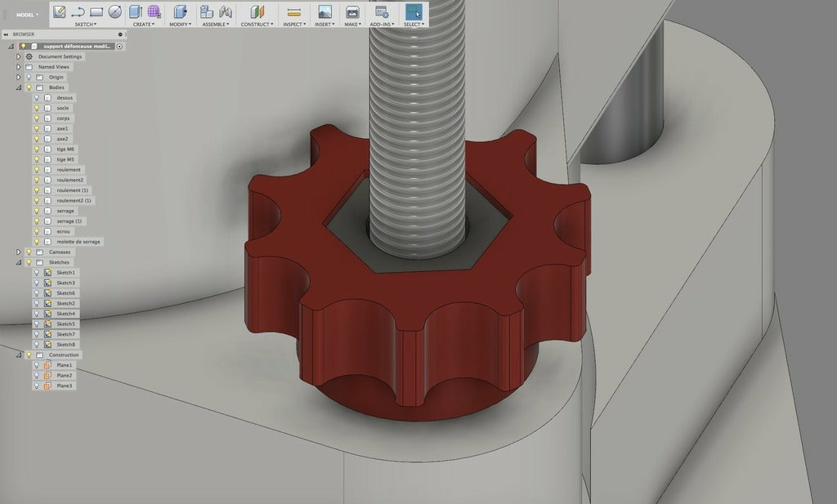Expand the Canvases folder

click(19, 252)
